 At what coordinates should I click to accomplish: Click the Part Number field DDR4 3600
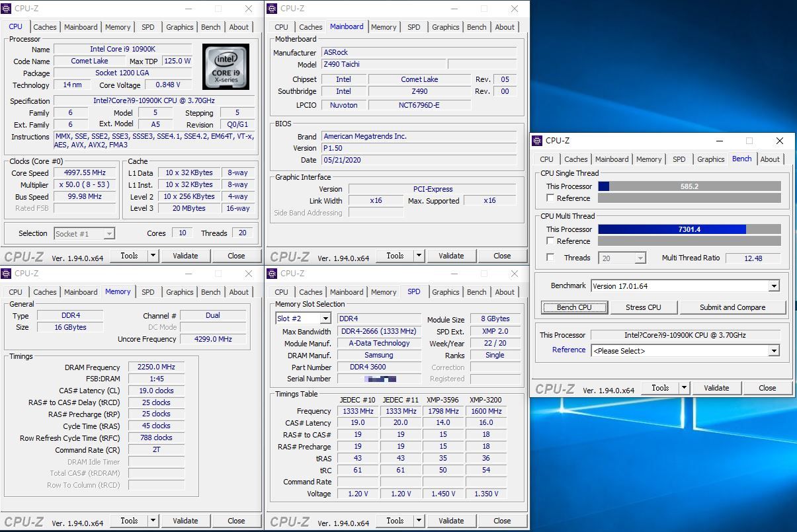(x=379, y=367)
